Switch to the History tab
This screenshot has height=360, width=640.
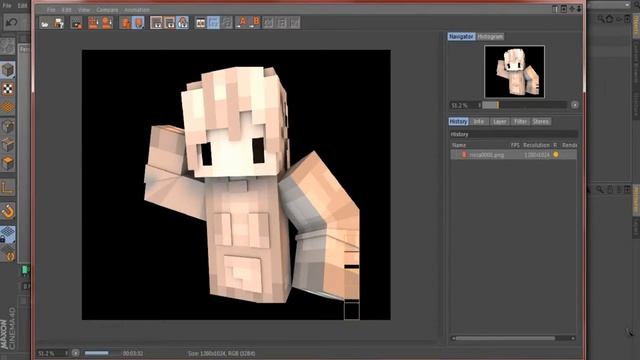coord(458,122)
